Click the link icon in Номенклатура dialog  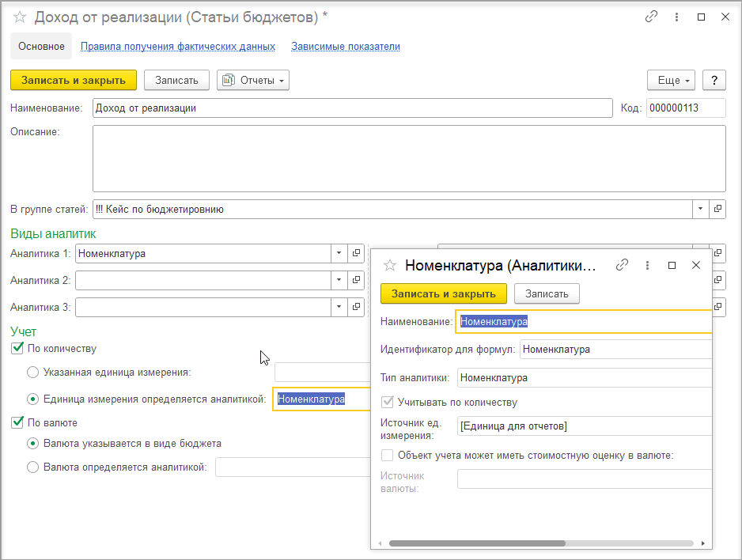coord(623,266)
